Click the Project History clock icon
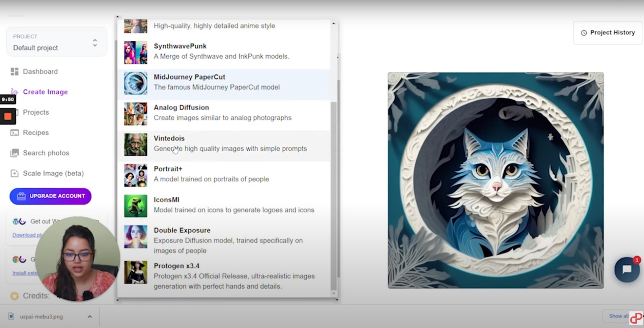Image resolution: width=644 pixels, height=328 pixels. tap(584, 33)
